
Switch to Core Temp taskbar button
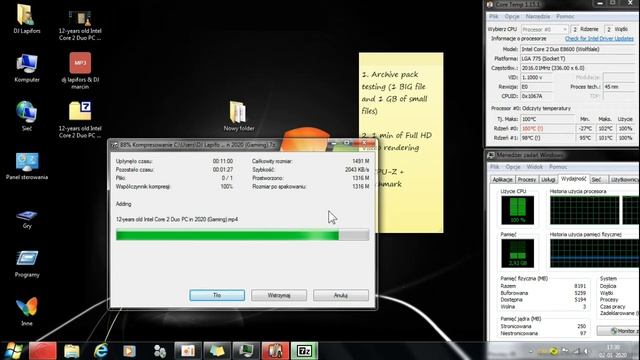275,351
